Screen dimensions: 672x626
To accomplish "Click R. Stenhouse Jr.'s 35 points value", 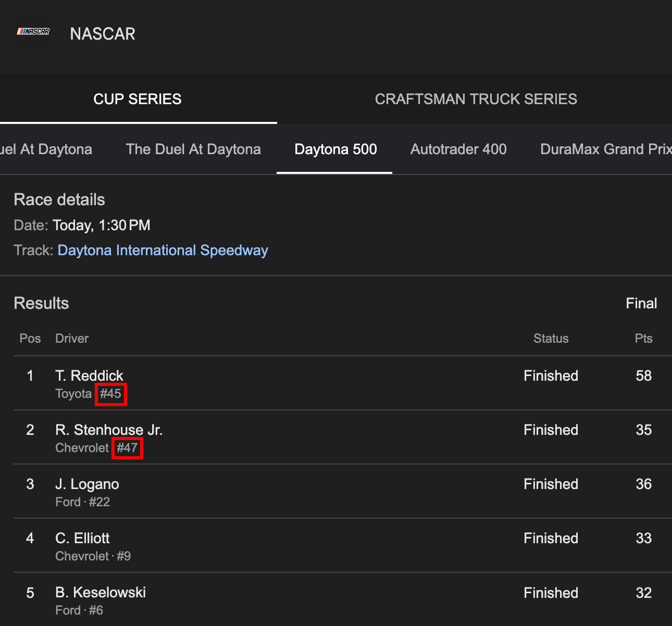I will point(644,430).
